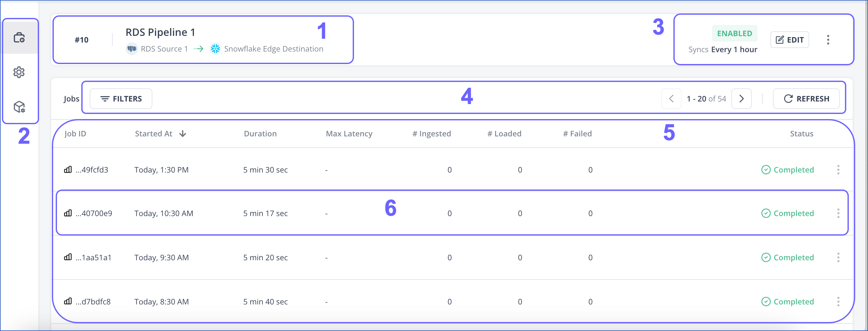Image resolution: width=868 pixels, height=331 pixels.
Task: Click Completed status icon for job ...40700e9
Action: click(766, 213)
